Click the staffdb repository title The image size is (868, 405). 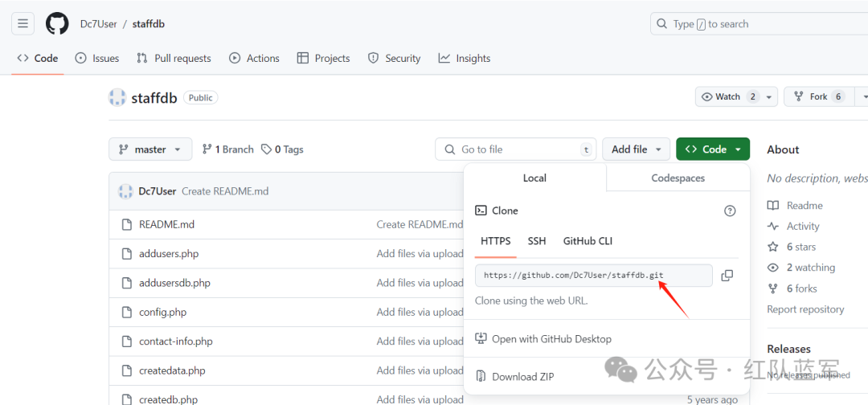click(154, 98)
